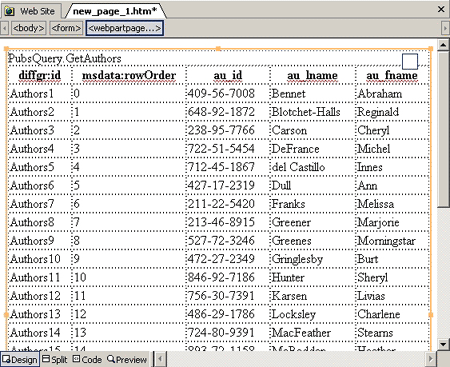
Task: Select the msdata:rowOrder column header
Action: pyautogui.click(x=129, y=75)
